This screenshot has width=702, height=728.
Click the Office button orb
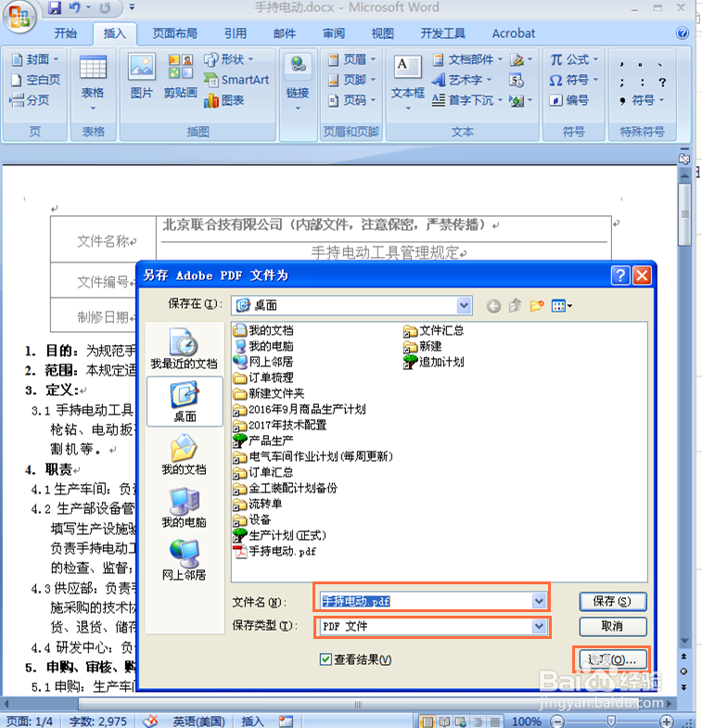(x=19, y=18)
